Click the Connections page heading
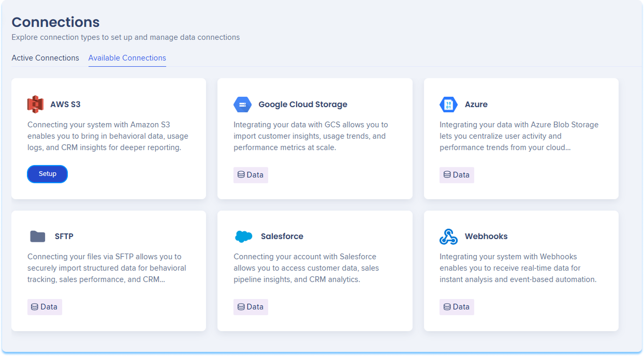The width and height of the screenshot is (644, 356). coord(56,22)
